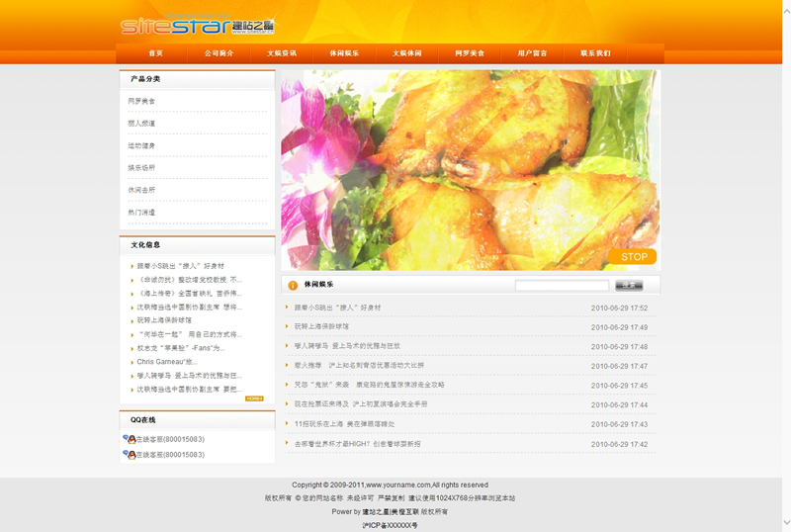Viewport: 791px width, 532px height.
Task: Click the food banner image
Action: pyautogui.click(x=470, y=168)
